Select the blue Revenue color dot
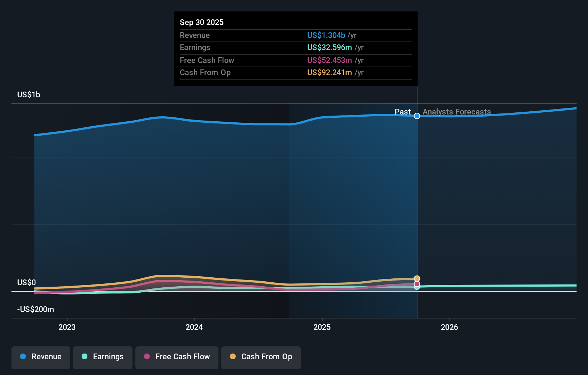This screenshot has width=588, height=375. (23, 357)
